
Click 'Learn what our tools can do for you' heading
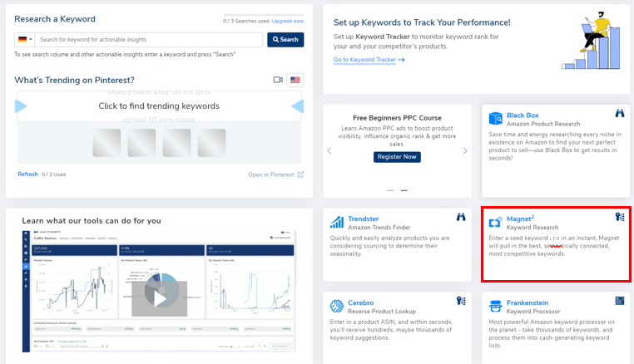pyautogui.click(x=92, y=220)
